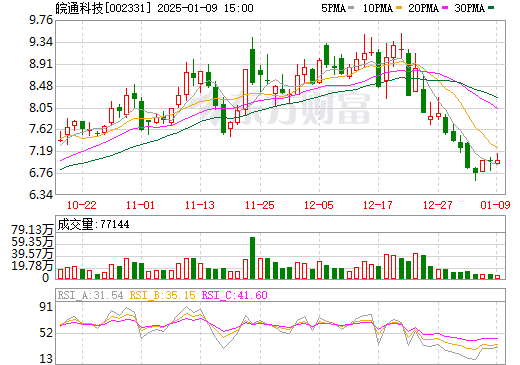Viewport: 520px width, 365px height.
Task: Select the 11-25 date on the axis
Action: coord(260,205)
